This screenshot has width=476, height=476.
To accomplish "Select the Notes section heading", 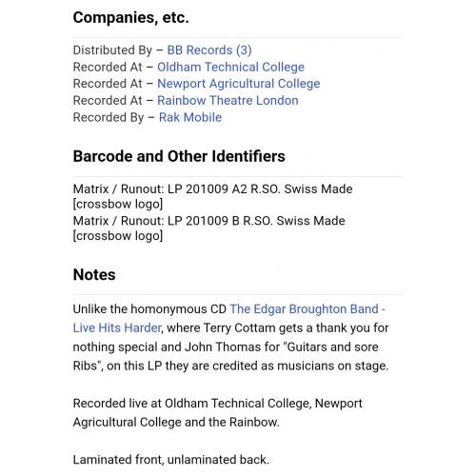I will 94,274.
